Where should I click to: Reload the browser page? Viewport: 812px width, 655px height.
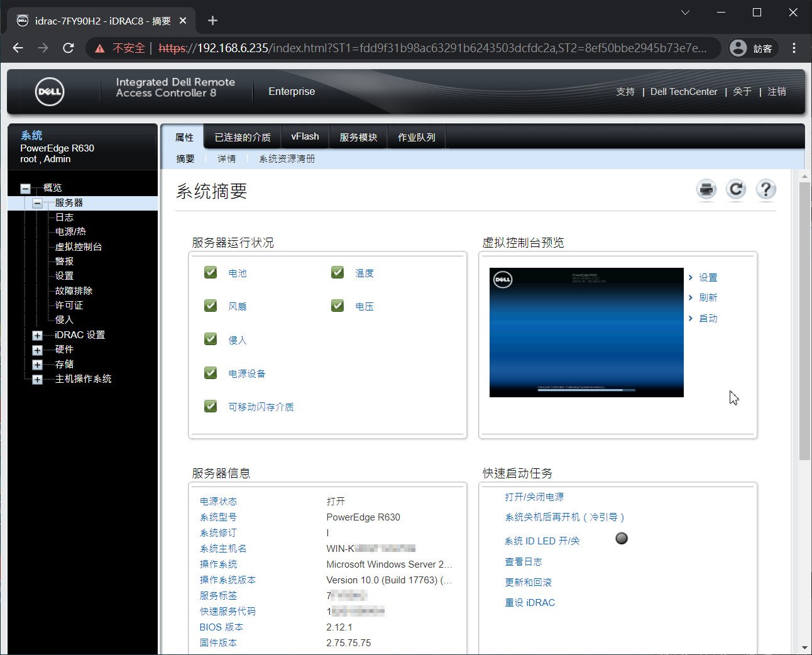tap(69, 48)
